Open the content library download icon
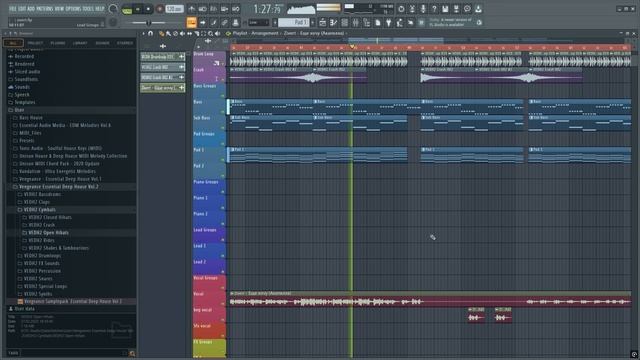 click(478, 9)
